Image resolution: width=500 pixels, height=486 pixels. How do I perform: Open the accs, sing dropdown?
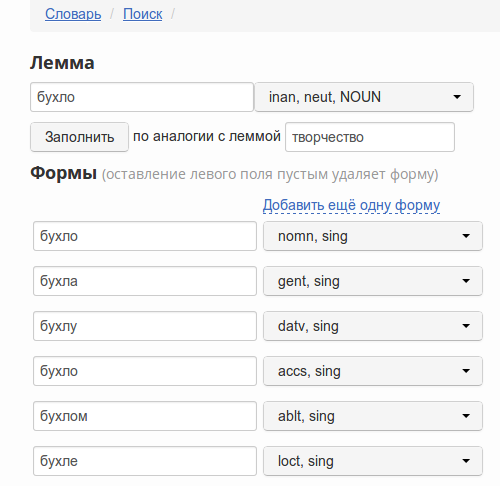click(373, 371)
